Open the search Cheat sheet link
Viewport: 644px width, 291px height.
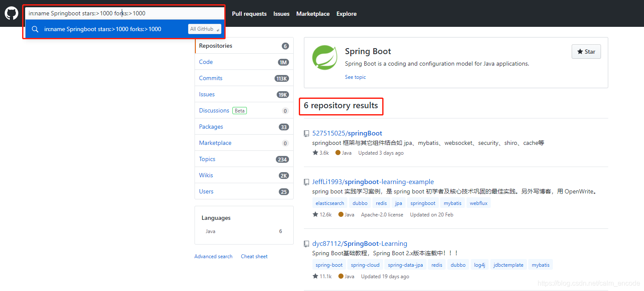(254, 256)
